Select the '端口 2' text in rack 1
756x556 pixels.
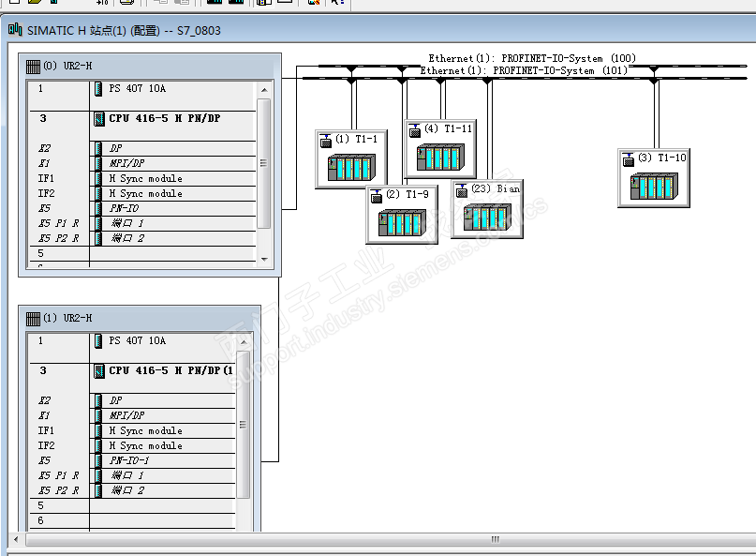[x=127, y=490]
